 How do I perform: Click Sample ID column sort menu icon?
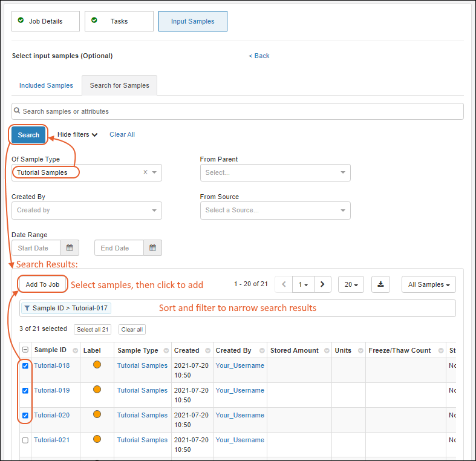pos(75,350)
